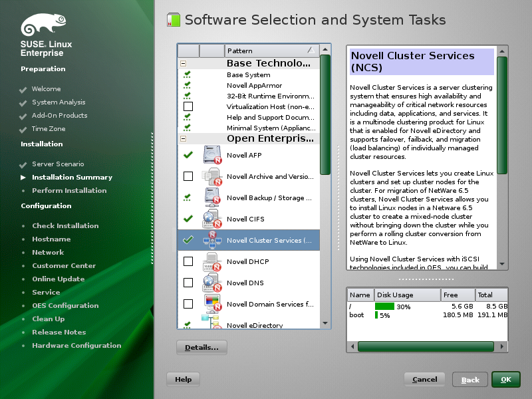532x399 pixels.
Task: Click description pane scroll down arrow
Action: [502, 264]
